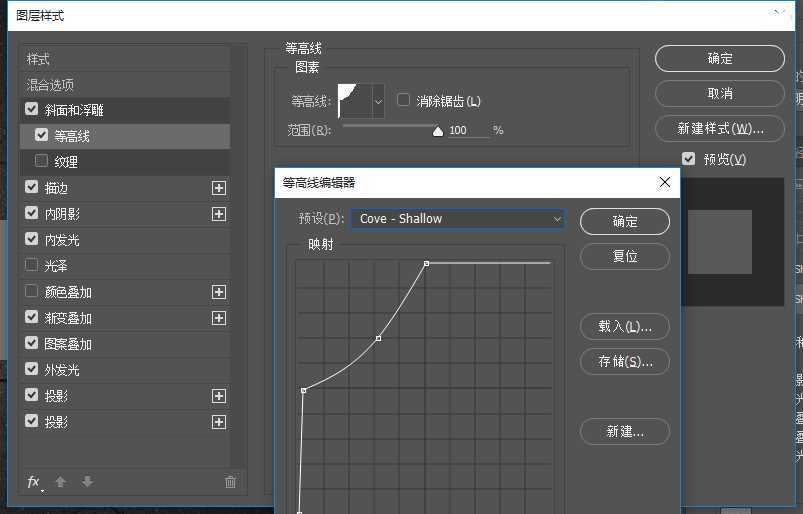Enable the 光泽 effect checkbox
This screenshot has width=803, height=514.
tap(32, 266)
